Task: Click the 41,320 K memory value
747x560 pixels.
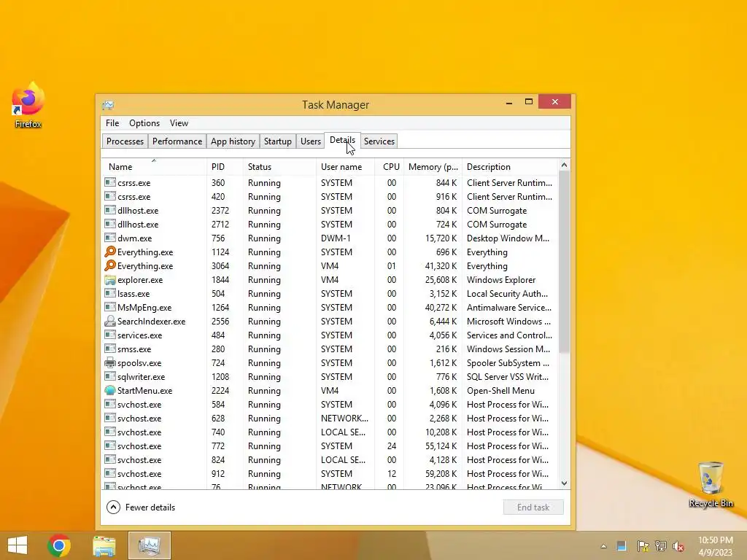Action: click(x=441, y=265)
